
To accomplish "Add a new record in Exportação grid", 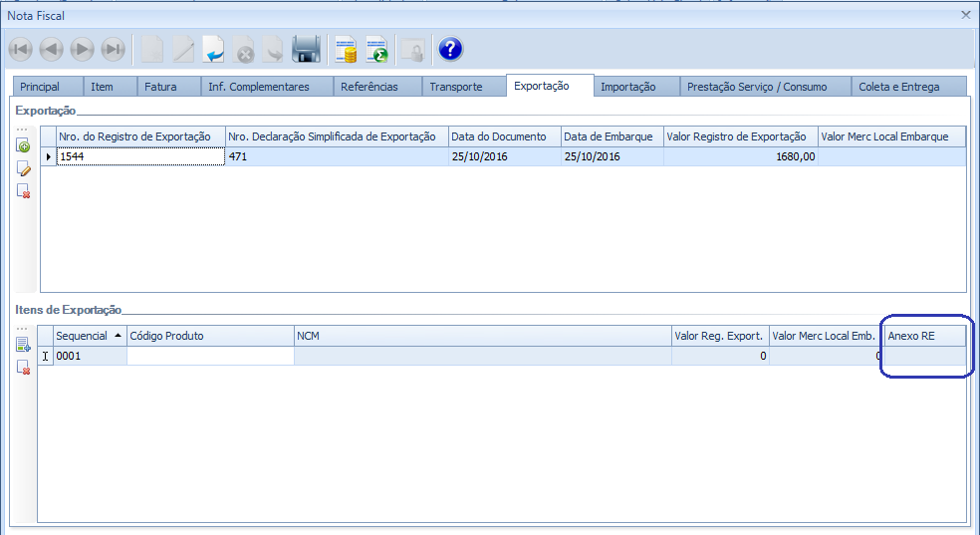I will click(24, 146).
